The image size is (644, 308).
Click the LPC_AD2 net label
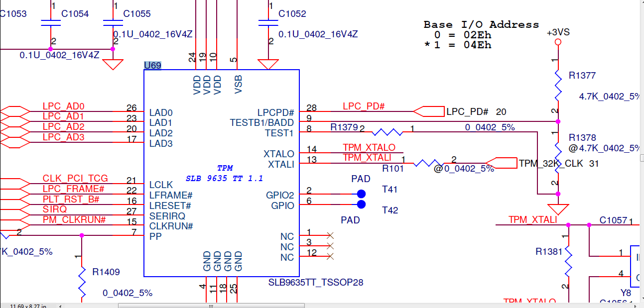click(63, 127)
